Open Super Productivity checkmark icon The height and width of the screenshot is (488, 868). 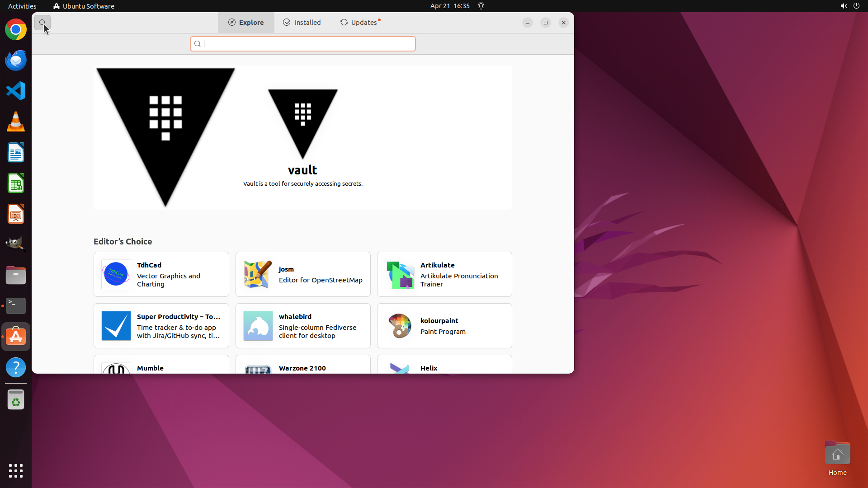(116, 326)
